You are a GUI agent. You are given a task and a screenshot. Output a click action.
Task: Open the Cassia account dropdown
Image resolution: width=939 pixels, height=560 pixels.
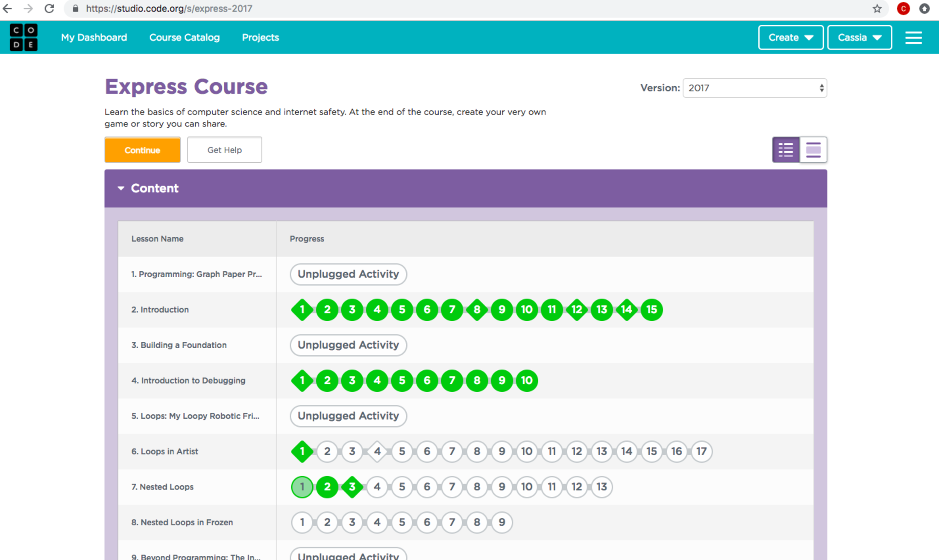coord(859,38)
